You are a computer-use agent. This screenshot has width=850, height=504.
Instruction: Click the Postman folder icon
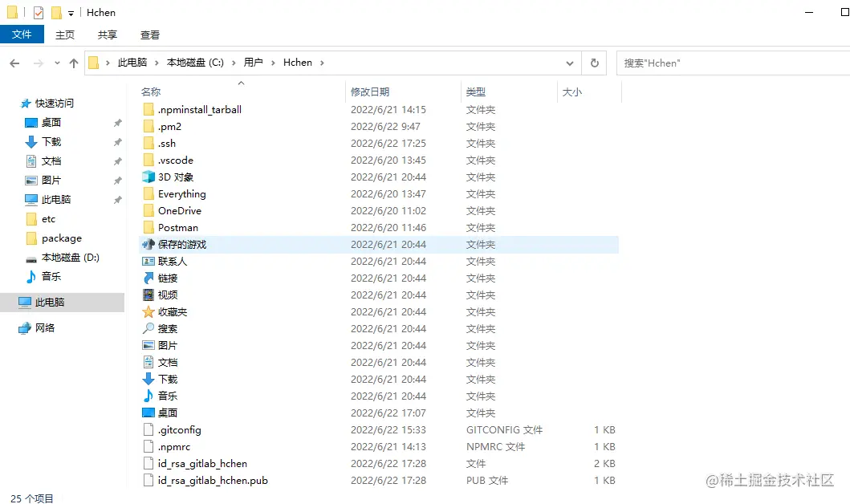click(148, 228)
